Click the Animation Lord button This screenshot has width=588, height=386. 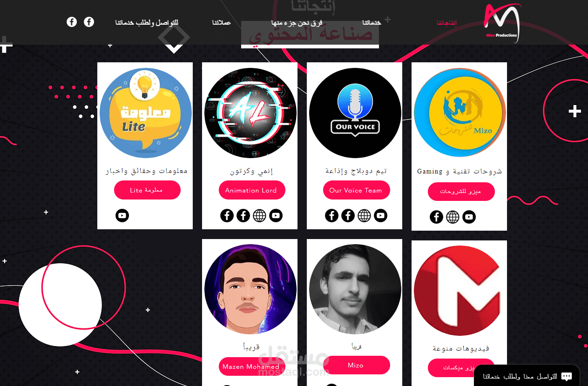[252, 190]
